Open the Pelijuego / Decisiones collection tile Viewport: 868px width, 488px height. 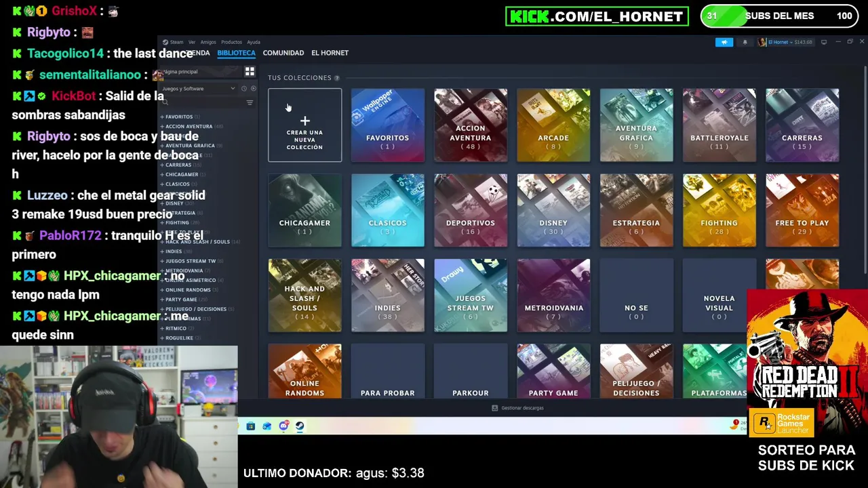pos(636,371)
